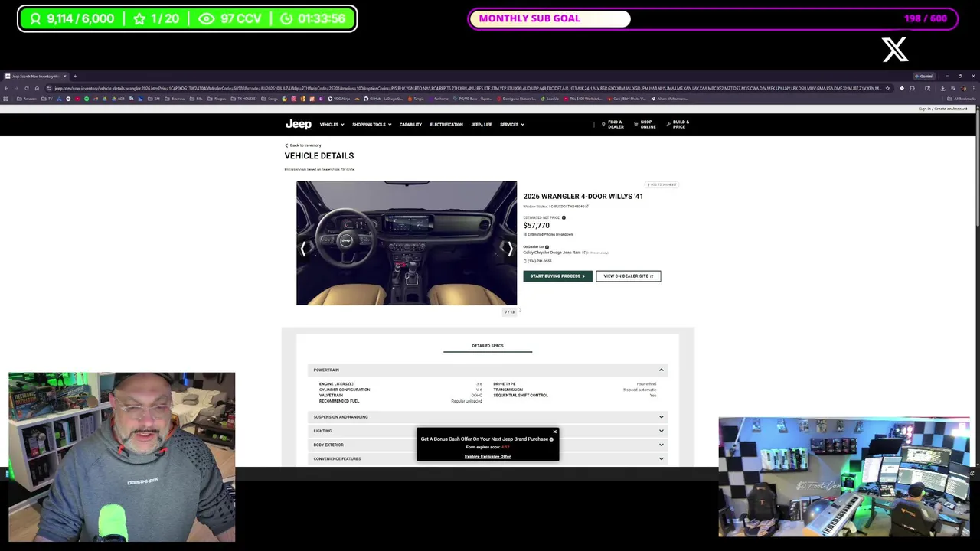The width and height of the screenshot is (980, 551).
Task: Click the Jeep logo in the header
Action: tap(298, 124)
